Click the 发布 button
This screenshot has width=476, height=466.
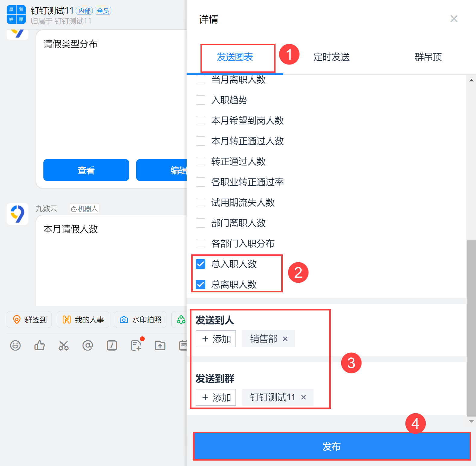pyautogui.click(x=332, y=446)
